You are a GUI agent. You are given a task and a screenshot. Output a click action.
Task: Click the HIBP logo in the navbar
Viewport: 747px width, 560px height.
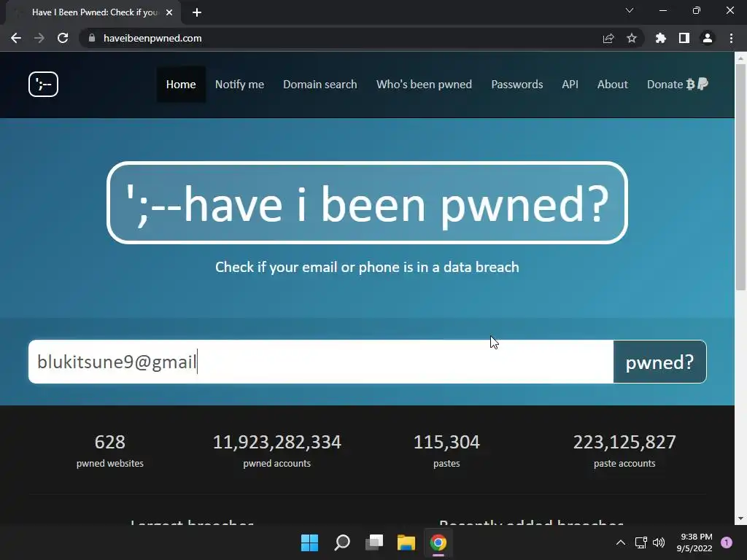tap(43, 85)
